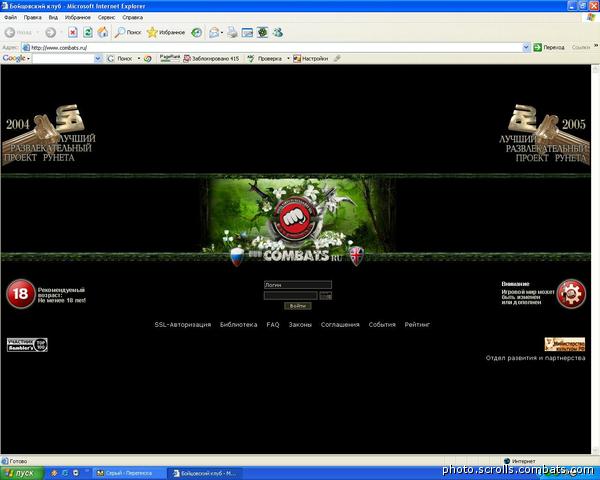
Task: Open the Рейтинг link
Action: pos(417,325)
